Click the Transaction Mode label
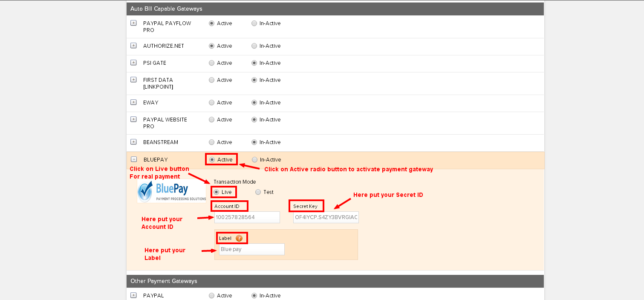Image resolution: width=644 pixels, height=300 pixels. (x=234, y=182)
